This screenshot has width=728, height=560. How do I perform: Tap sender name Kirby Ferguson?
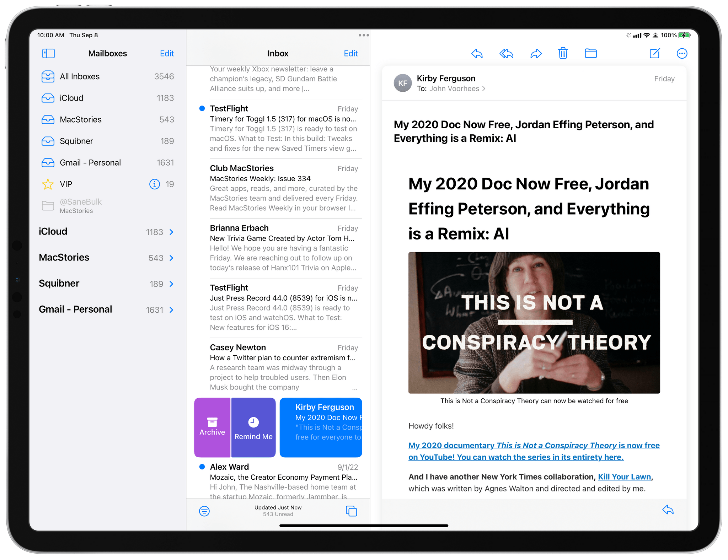[x=446, y=78]
